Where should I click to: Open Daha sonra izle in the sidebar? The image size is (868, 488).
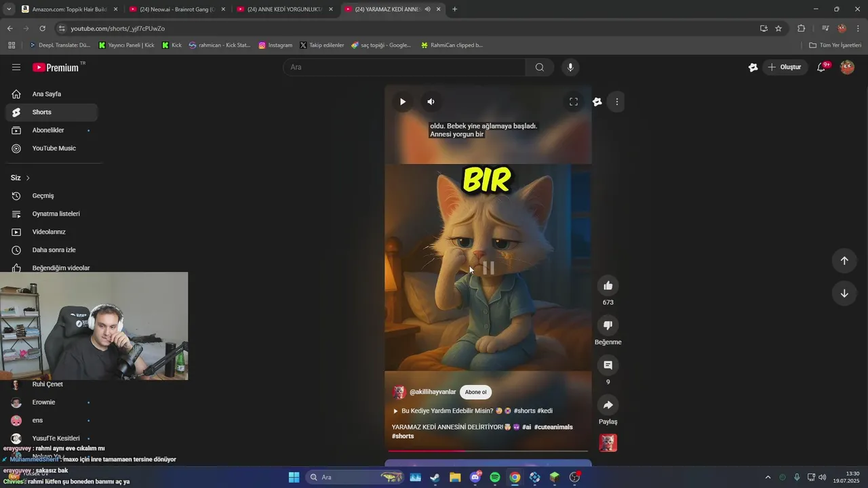(52, 250)
